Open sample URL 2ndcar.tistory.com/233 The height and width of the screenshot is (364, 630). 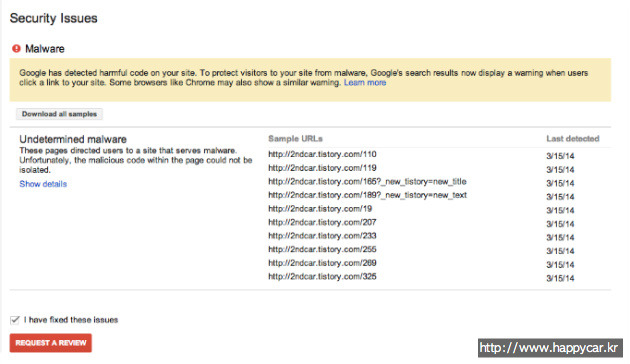[x=322, y=236]
